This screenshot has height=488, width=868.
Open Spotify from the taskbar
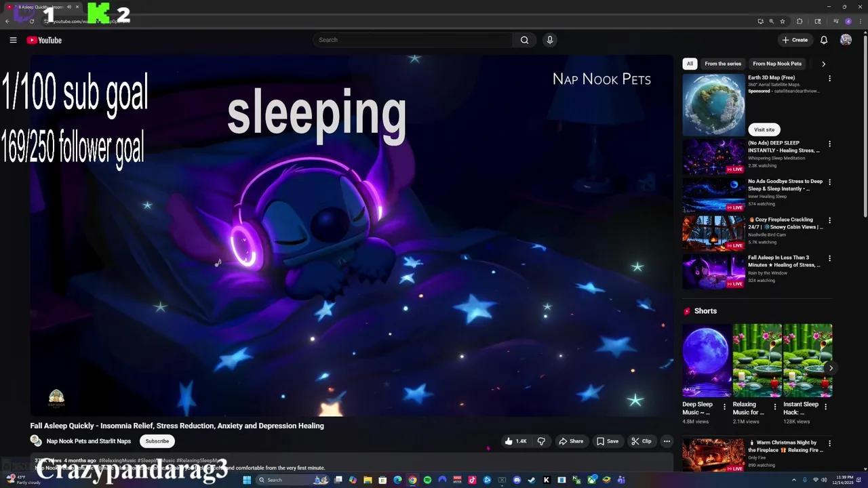[x=427, y=480]
